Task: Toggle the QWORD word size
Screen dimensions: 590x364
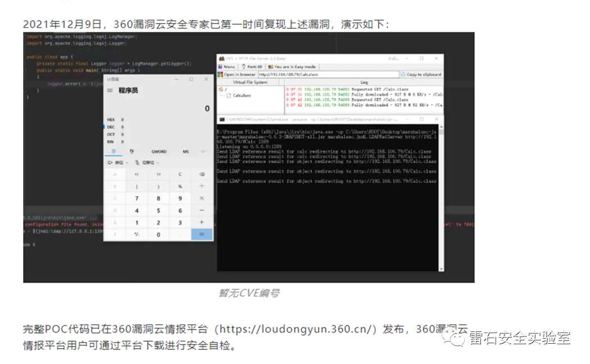Action: click(x=159, y=152)
